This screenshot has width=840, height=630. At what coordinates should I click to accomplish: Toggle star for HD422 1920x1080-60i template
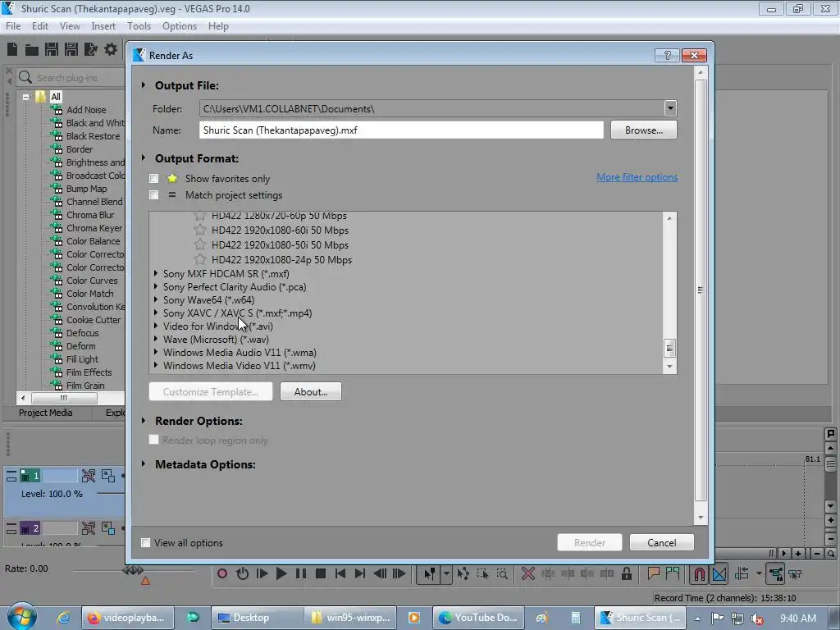point(200,230)
